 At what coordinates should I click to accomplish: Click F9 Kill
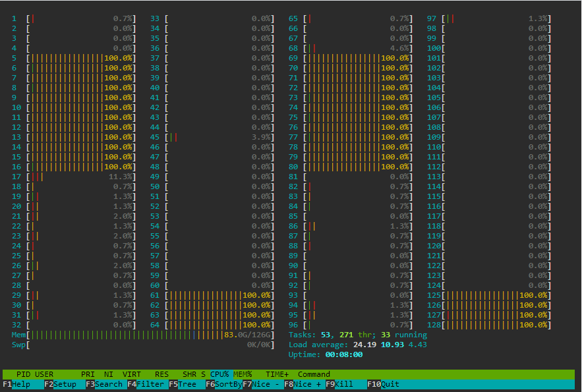point(346,384)
